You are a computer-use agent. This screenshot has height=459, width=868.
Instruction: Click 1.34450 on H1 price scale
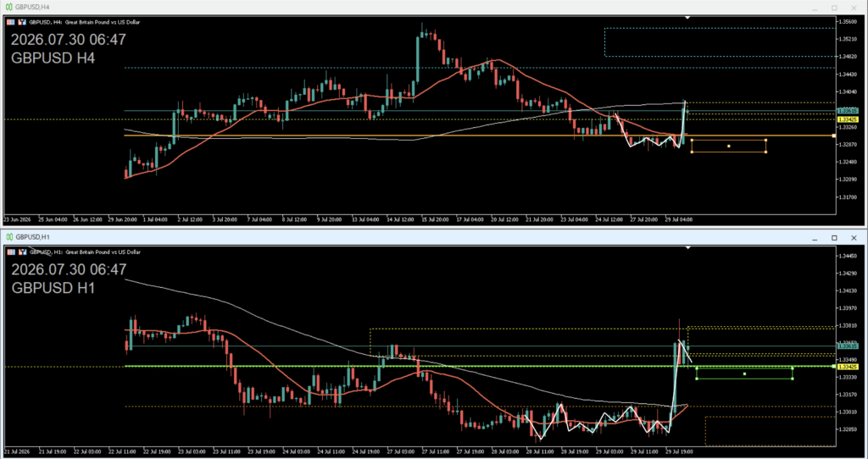(x=848, y=256)
